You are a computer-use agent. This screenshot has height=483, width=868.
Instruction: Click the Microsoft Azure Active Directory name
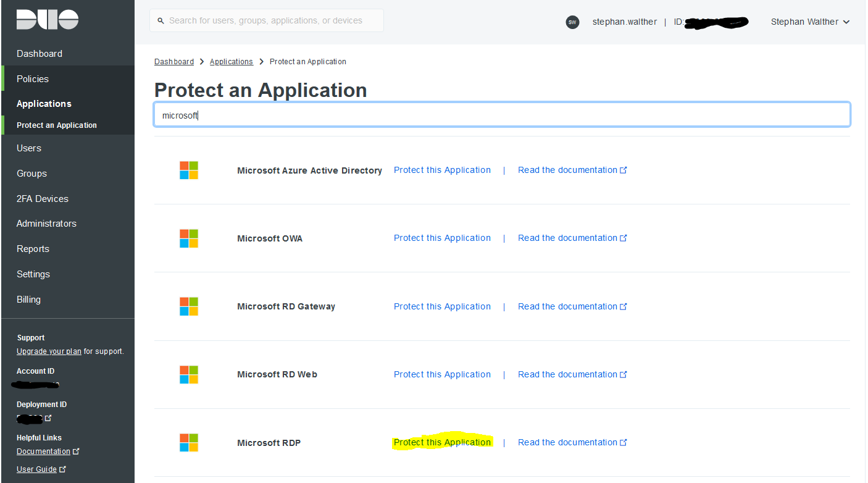coord(309,170)
